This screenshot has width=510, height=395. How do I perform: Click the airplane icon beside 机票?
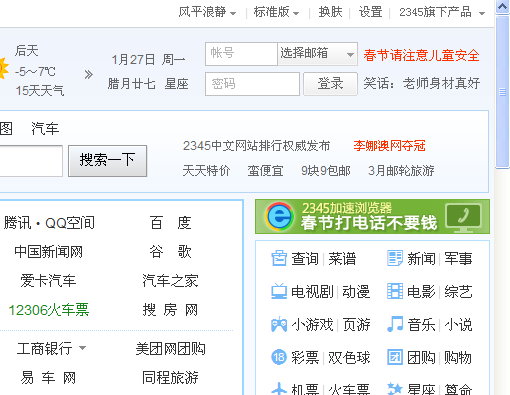279,389
